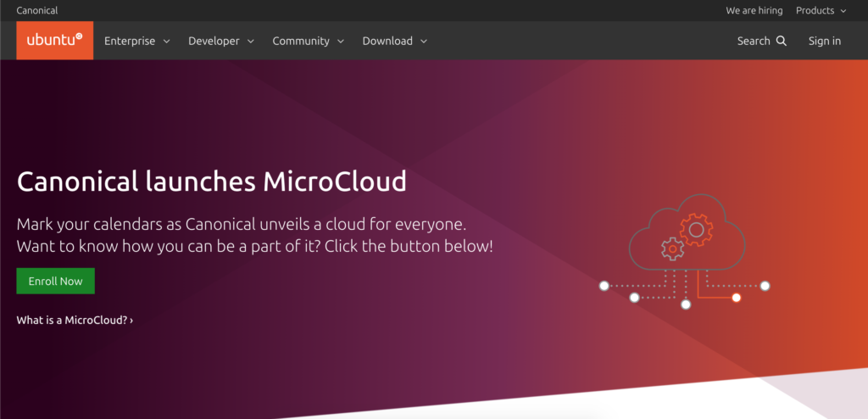Expand the Download dropdown

pyautogui.click(x=394, y=41)
